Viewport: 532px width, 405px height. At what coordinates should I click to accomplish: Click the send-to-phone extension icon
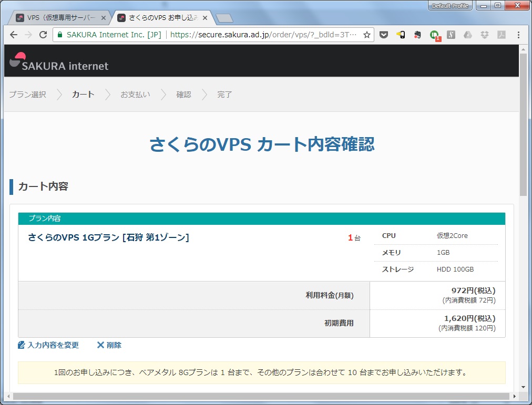(x=401, y=35)
